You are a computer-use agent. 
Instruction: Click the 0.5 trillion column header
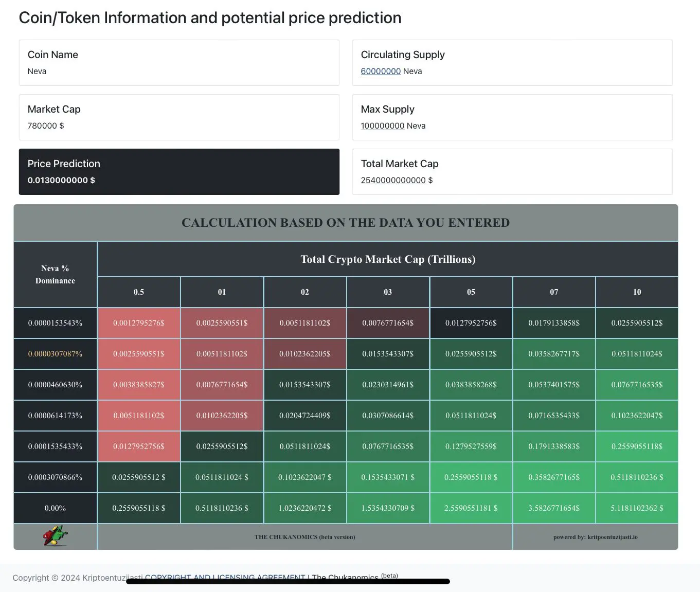pos(139,292)
